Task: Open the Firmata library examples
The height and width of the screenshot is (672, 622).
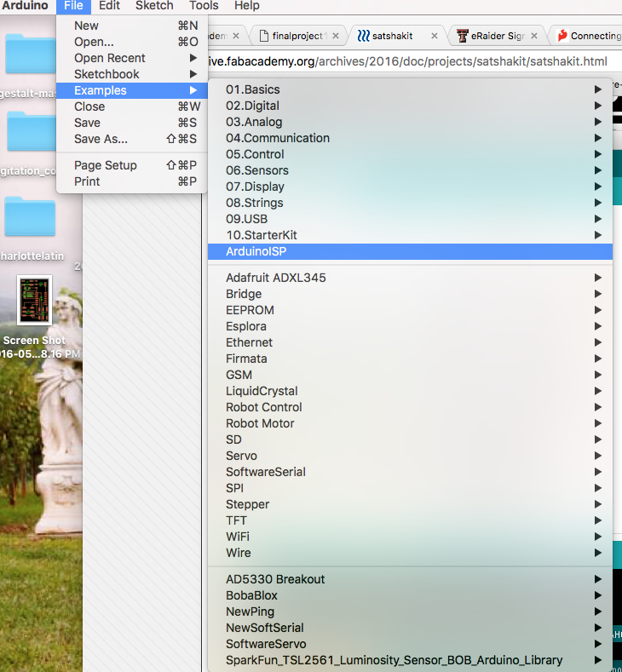Action: (x=410, y=359)
